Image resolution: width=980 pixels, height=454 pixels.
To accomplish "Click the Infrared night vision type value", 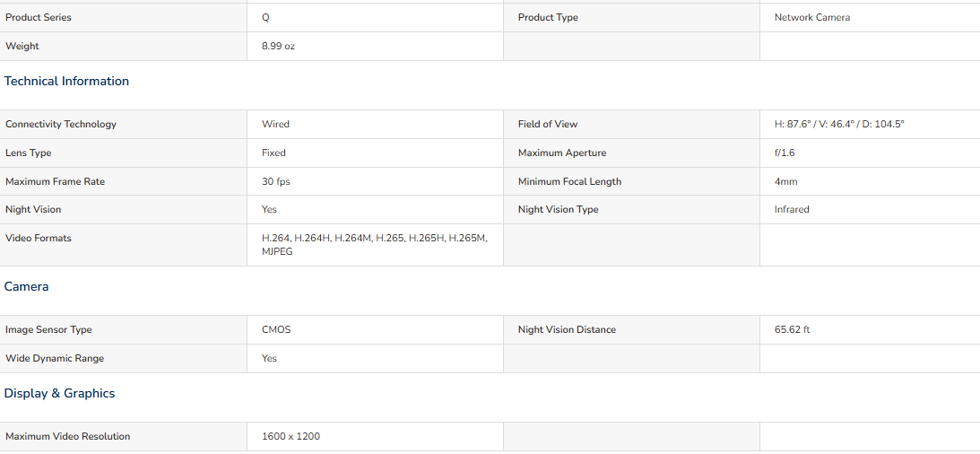I will [x=792, y=209].
